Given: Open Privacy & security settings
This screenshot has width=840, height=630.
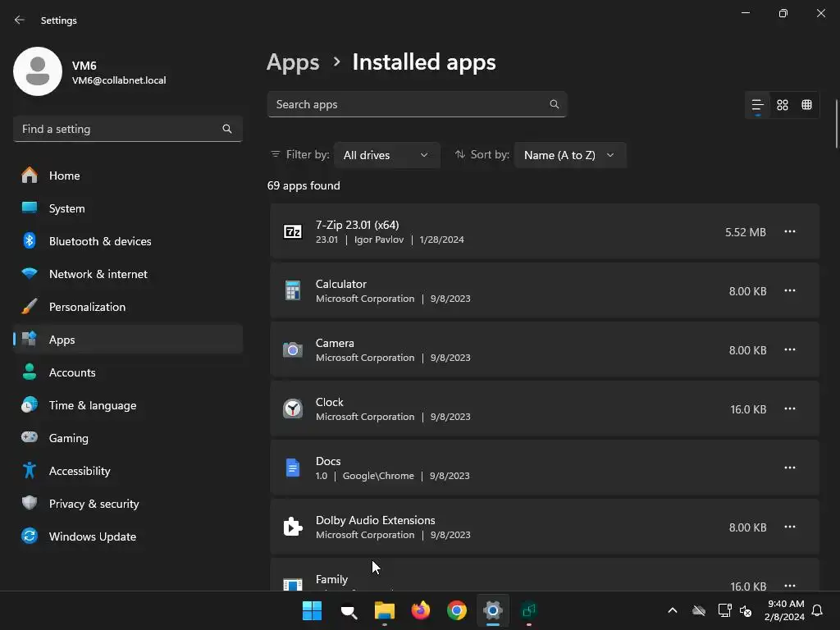Looking at the screenshot, I should pos(94,504).
